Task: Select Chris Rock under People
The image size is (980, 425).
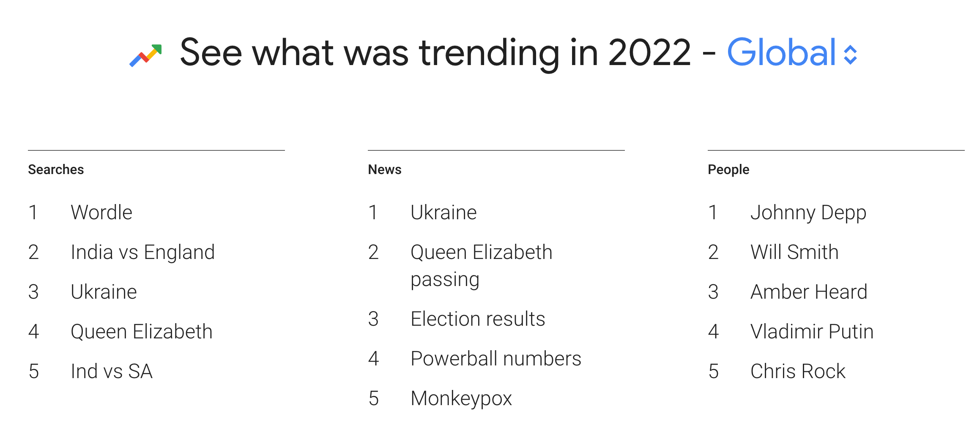Action: 798,371
